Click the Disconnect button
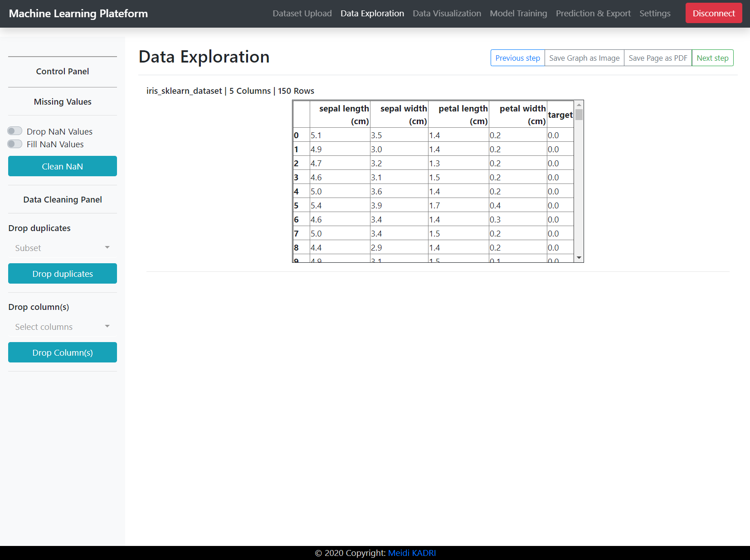Viewport: 750px width, 560px height. (x=713, y=13)
